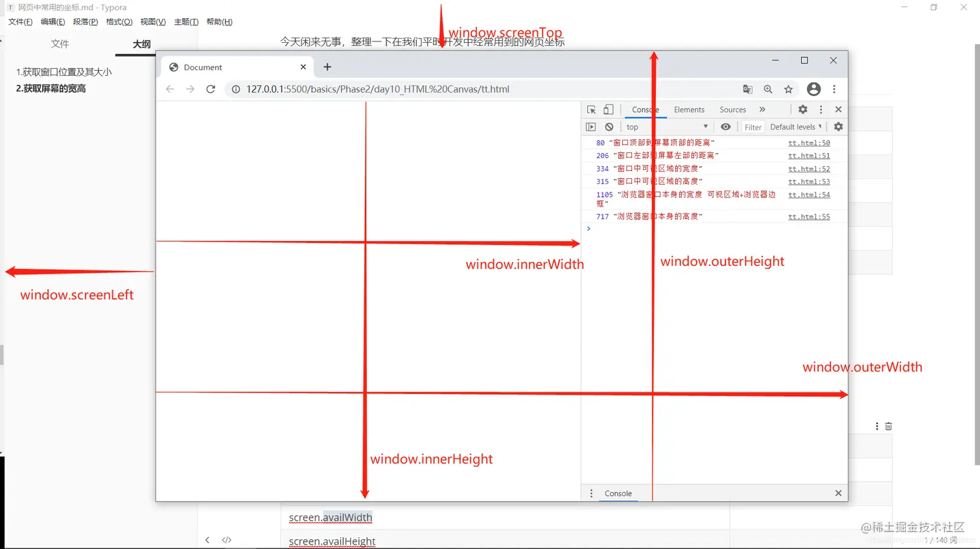The width and height of the screenshot is (980, 549).
Task: Toggle the device toolbar in DevTools
Action: pos(608,110)
